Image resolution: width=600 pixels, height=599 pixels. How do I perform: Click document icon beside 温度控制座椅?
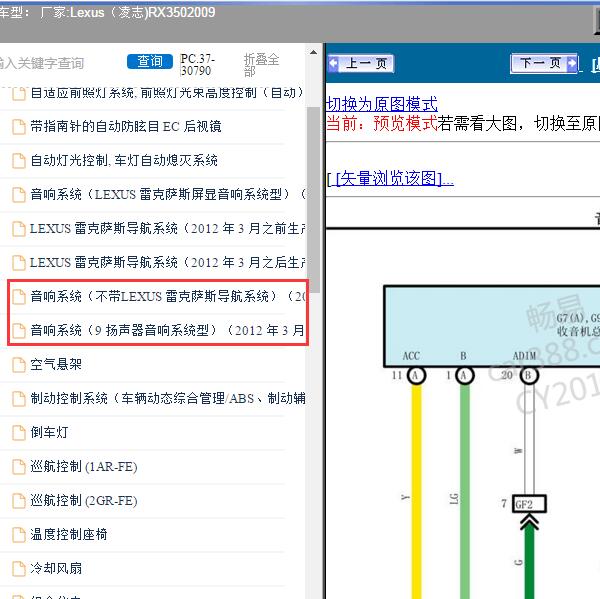coord(18,535)
